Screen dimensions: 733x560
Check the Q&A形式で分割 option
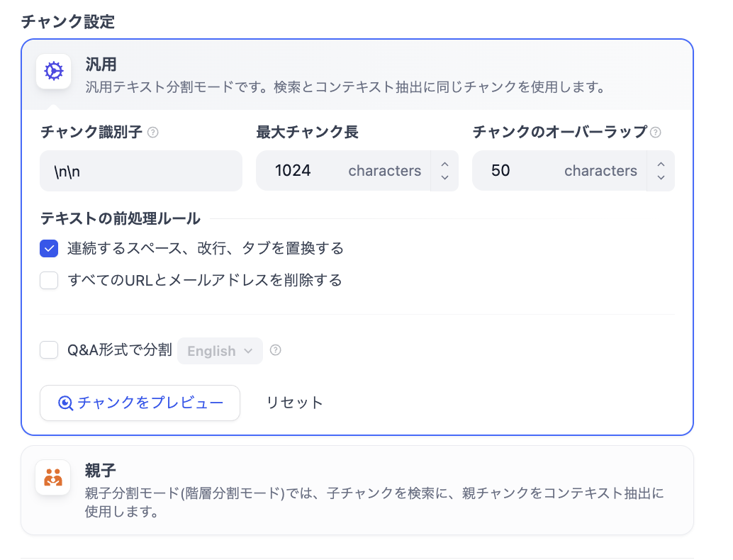tap(49, 350)
